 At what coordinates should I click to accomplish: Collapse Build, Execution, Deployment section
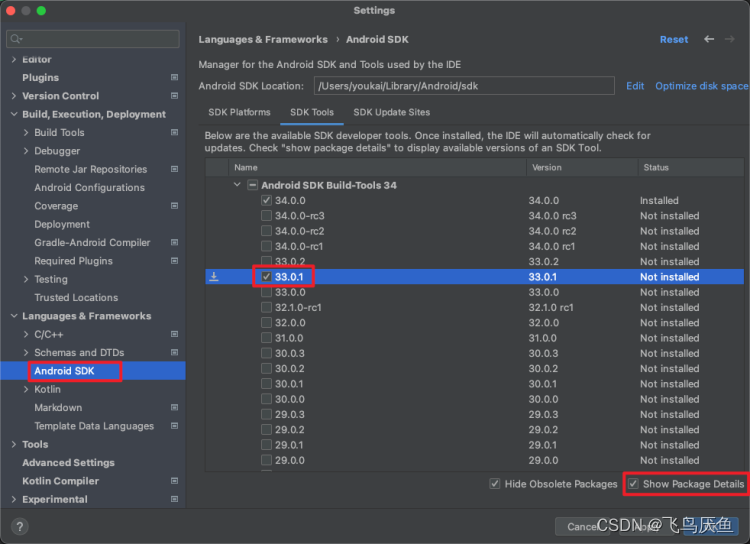(x=14, y=114)
